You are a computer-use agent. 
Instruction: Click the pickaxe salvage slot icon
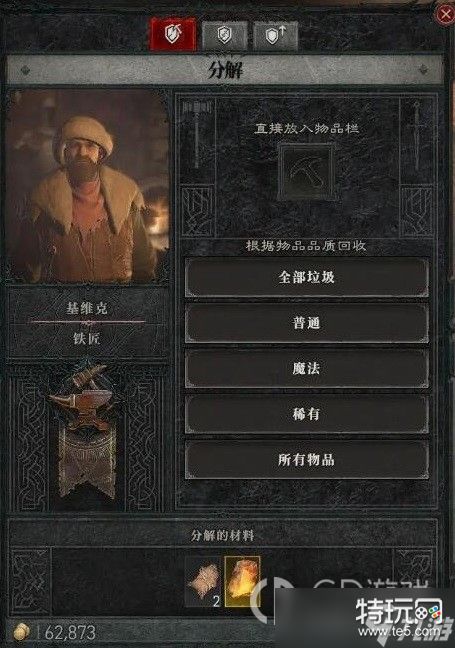(306, 172)
